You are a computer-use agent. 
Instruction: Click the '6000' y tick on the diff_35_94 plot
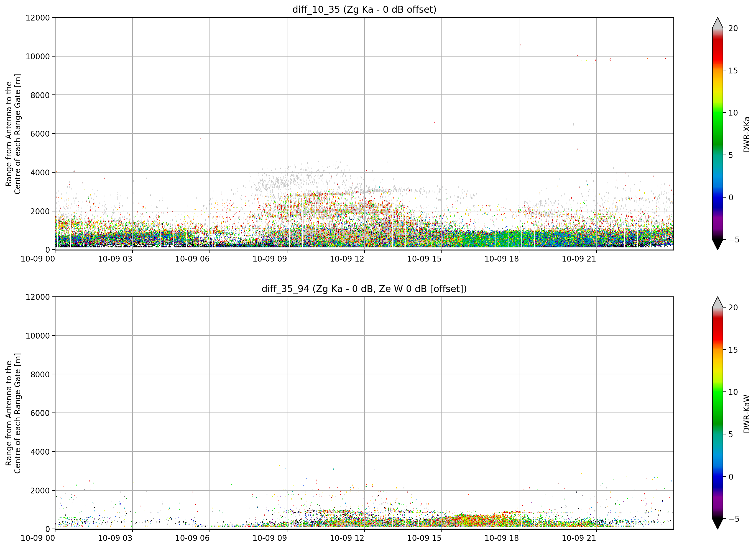(x=40, y=413)
